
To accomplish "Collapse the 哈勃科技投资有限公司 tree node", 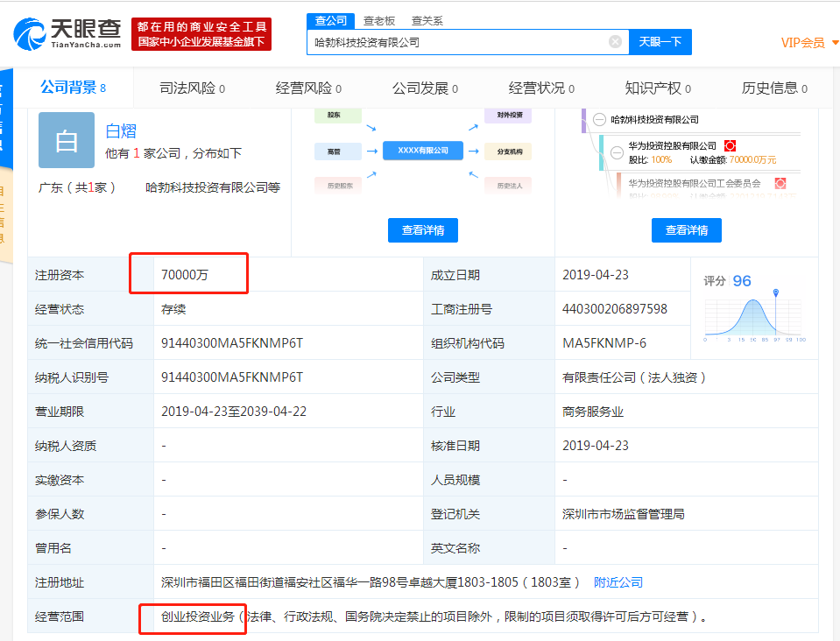I will 600,119.
